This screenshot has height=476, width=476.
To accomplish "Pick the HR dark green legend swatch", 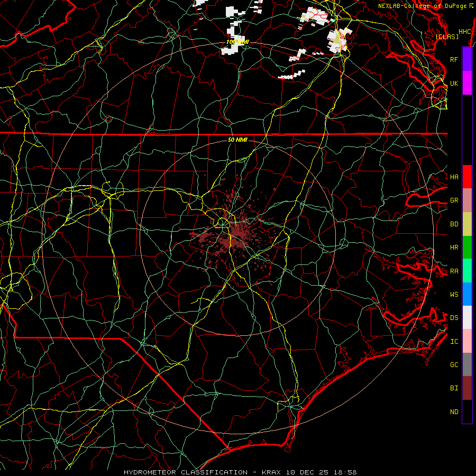I will click(x=467, y=248).
